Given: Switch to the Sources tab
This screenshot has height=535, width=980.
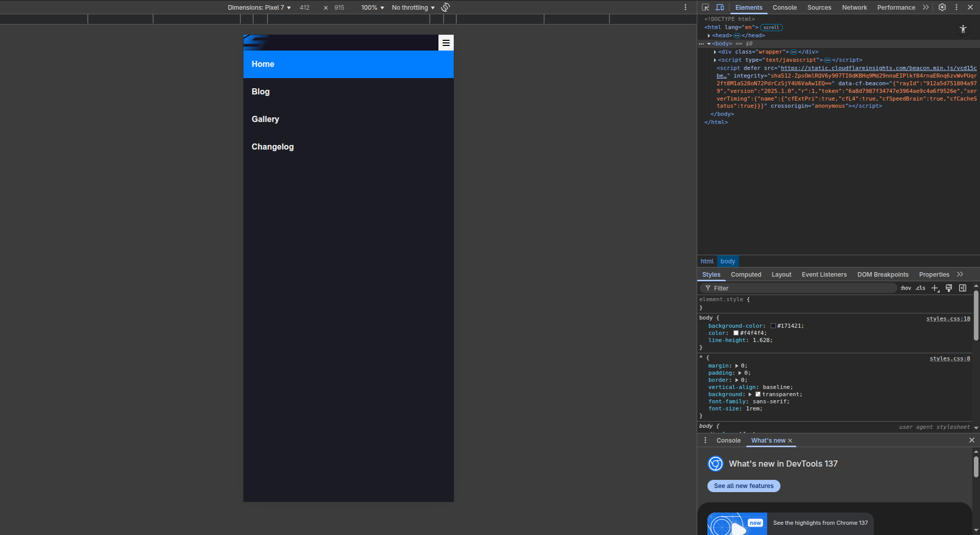Looking at the screenshot, I should pyautogui.click(x=819, y=8).
